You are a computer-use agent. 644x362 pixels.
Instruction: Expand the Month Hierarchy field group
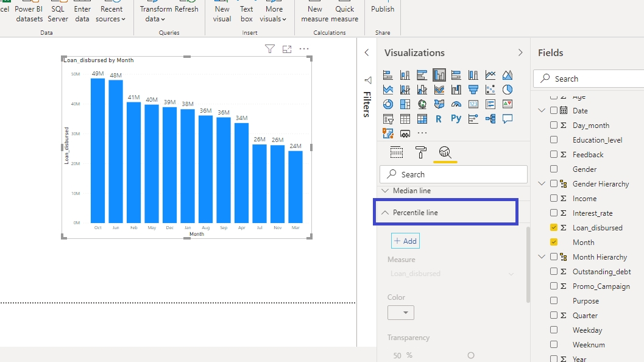tap(542, 257)
